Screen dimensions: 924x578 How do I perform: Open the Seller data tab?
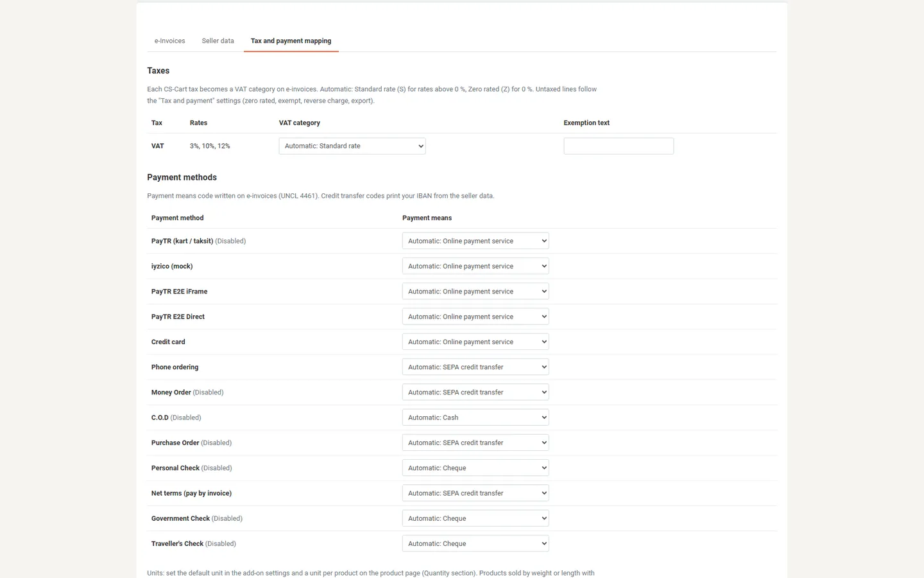coord(218,41)
